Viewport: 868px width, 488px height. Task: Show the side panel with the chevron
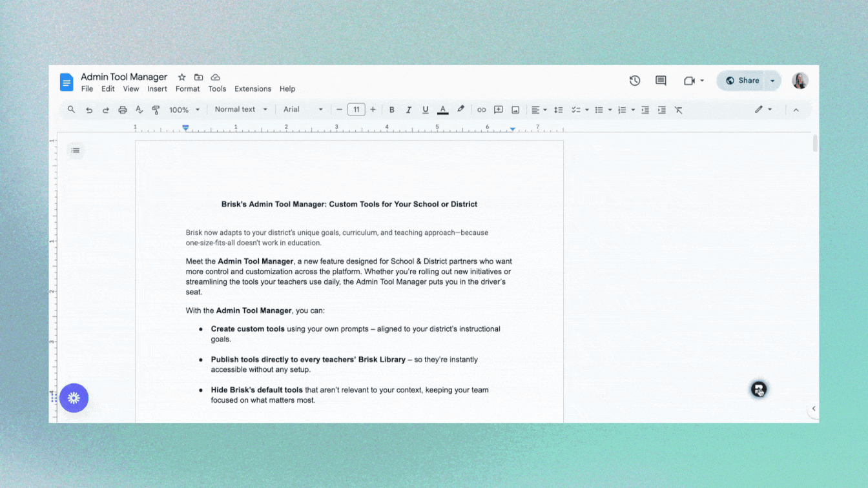click(x=814, y=409)
